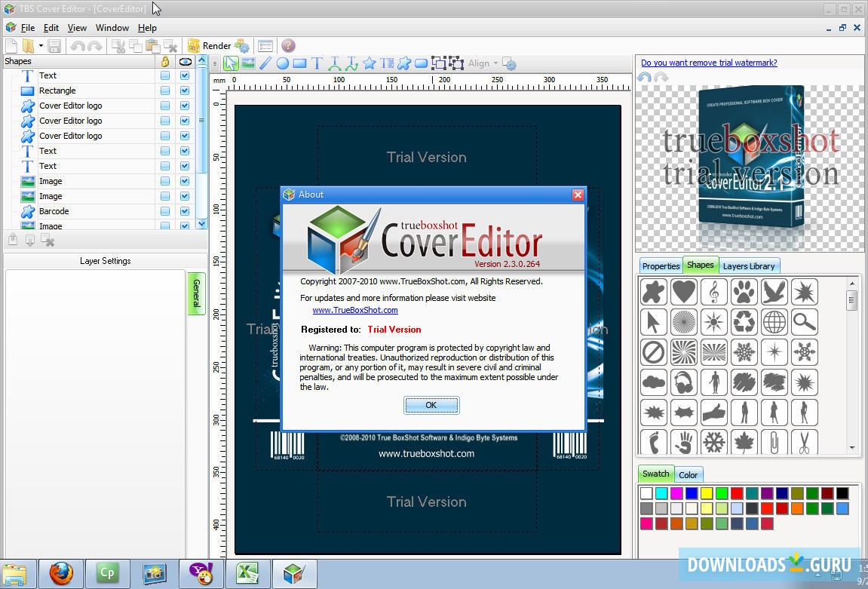The width and height of the screenshot is (868, 589).
Task: Select the ellipse shape tool in toolbar
Action: pyautogui.click(x=283, y=63)
